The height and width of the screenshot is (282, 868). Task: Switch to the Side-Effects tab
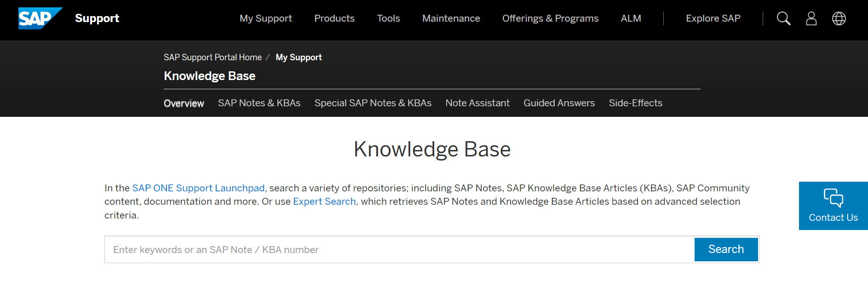[x=636, y=103]
